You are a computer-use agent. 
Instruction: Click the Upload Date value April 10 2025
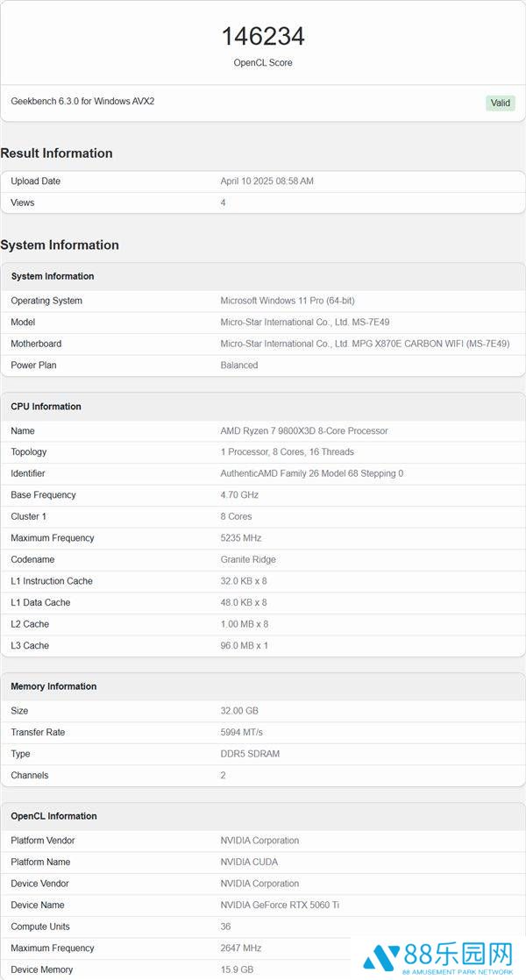(267, 181)
